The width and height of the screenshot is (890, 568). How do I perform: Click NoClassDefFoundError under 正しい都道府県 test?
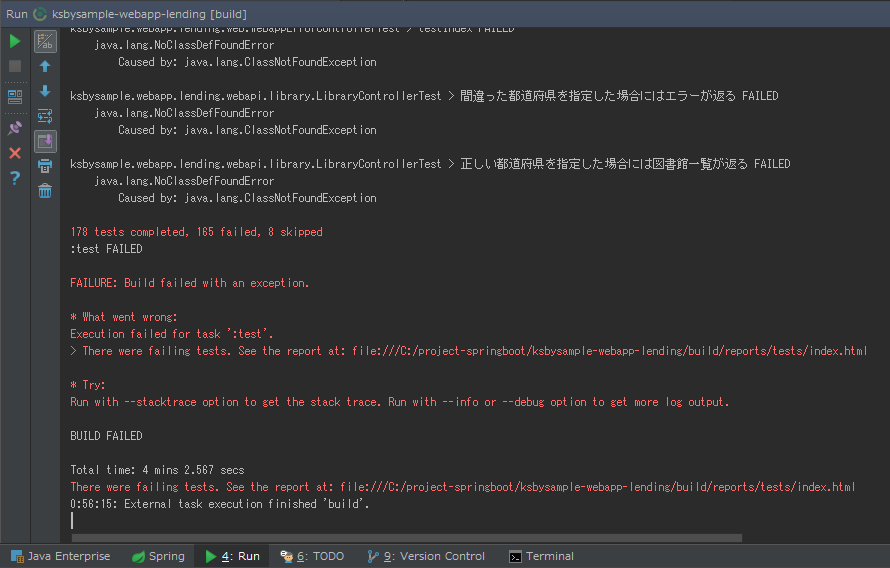[x=184, y=180]
